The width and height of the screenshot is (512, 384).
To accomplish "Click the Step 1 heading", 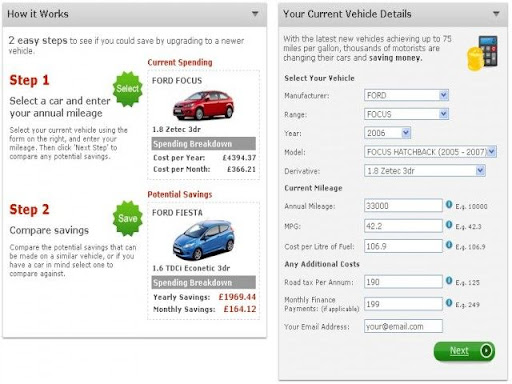I will click(x=29, y=80).
